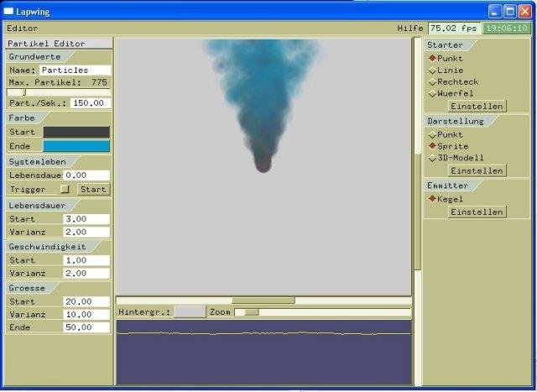Click Einstellen in the Starter section
This screenshot has width=537, height=392.
click(x=477, y=107)
